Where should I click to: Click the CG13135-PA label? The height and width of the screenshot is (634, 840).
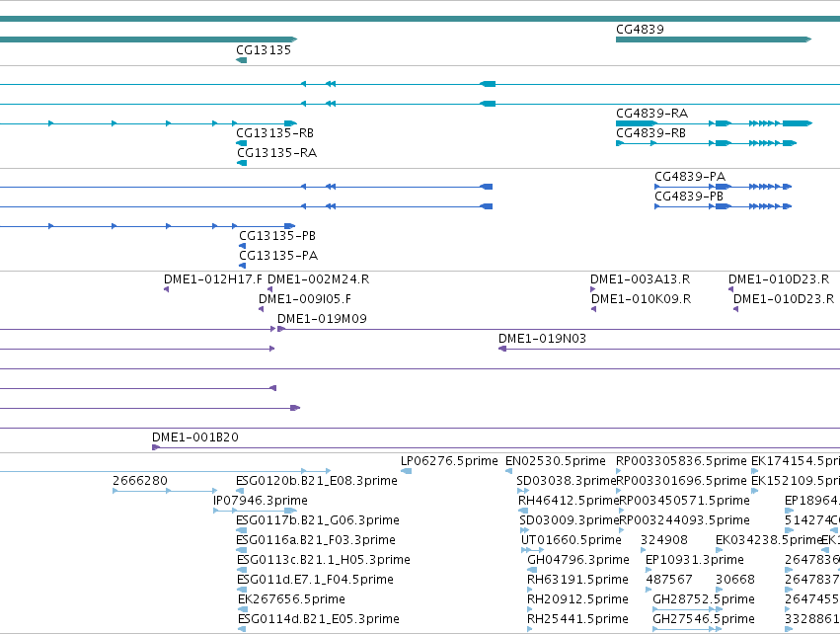tap(278, 256)
